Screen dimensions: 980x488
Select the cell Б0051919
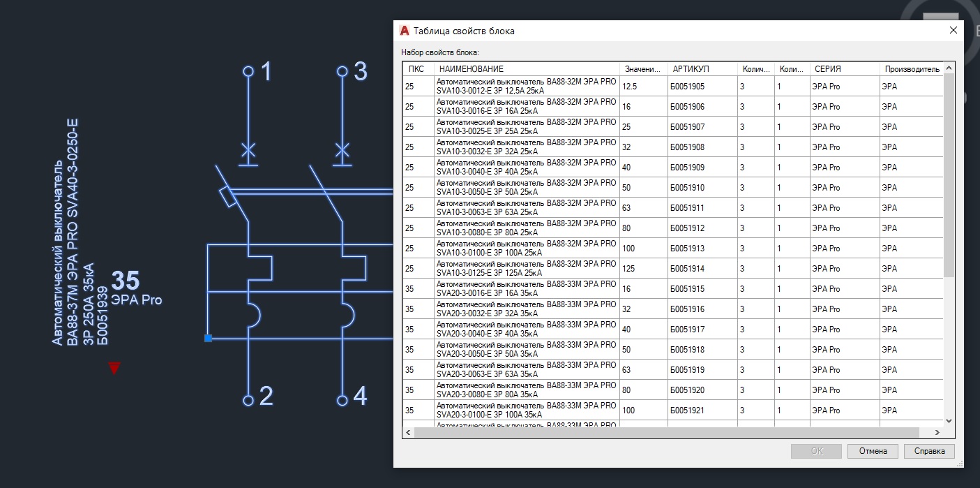point(702,370)
